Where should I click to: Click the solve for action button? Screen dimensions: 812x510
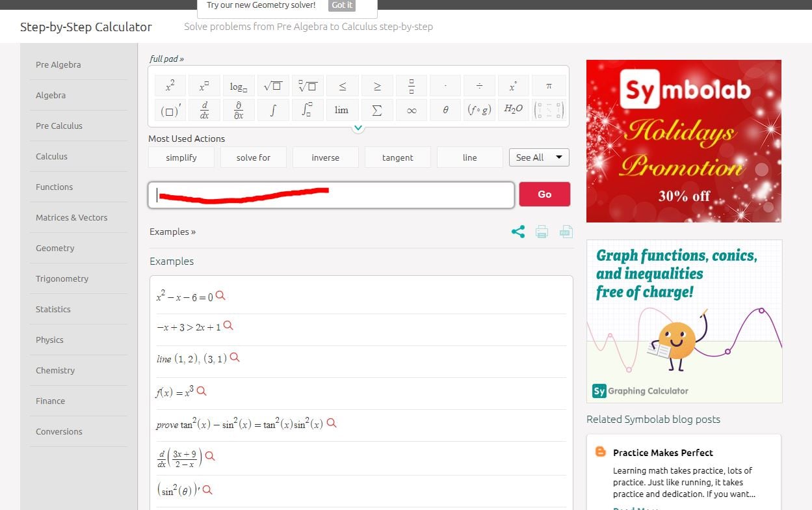click(x=253, y=157)
